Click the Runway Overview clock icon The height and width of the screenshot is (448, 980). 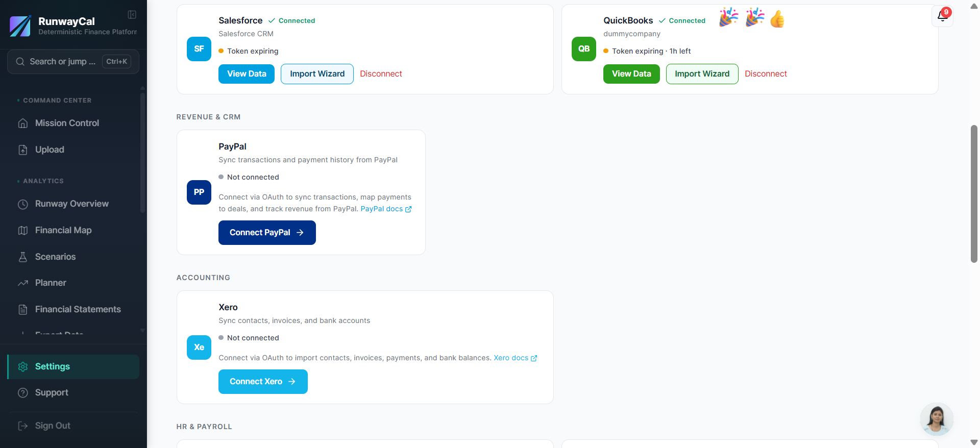click(23, 204)
